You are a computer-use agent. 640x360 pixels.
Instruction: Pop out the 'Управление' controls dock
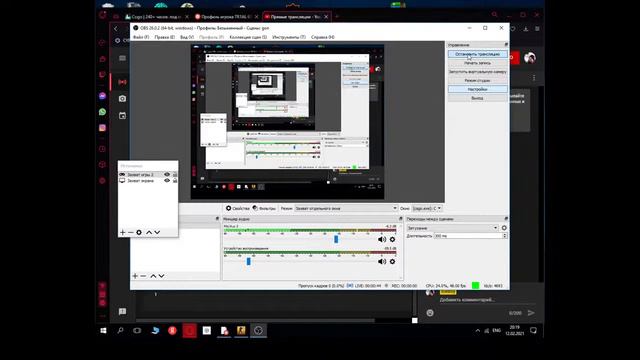coord(506,44)
